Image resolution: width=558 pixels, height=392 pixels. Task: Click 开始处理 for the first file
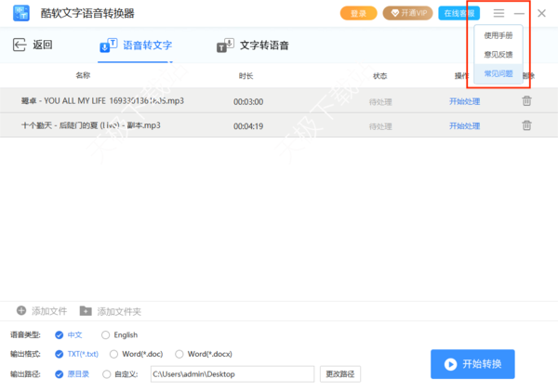[464, 101]
